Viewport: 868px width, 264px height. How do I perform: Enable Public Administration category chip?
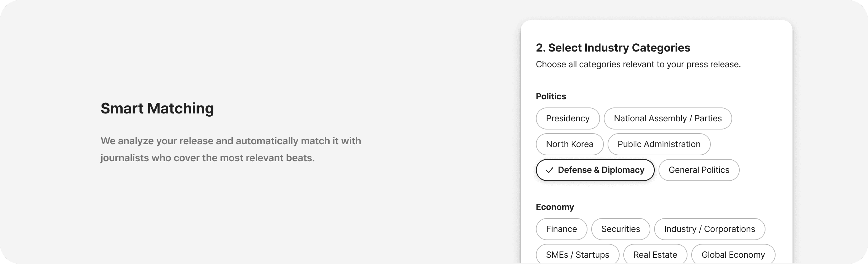[x=659, y=144]
